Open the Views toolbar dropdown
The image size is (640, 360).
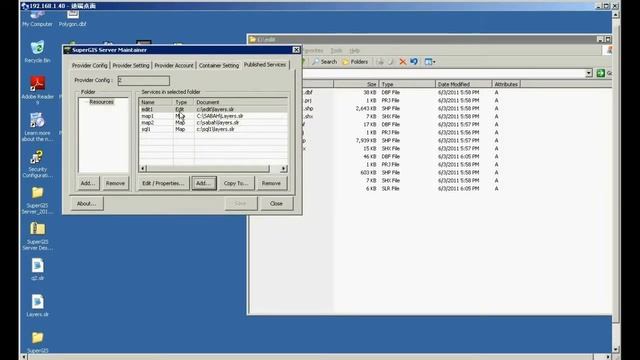pyautogui.click(x=430, y=62)
